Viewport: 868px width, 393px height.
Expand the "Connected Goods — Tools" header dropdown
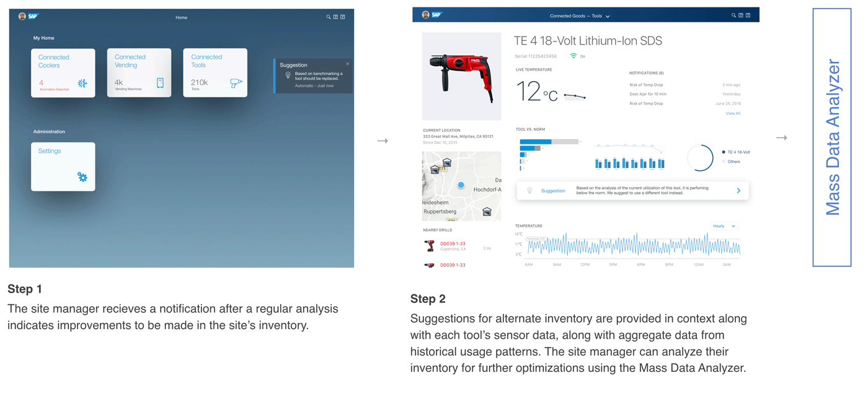coord(580,16)
